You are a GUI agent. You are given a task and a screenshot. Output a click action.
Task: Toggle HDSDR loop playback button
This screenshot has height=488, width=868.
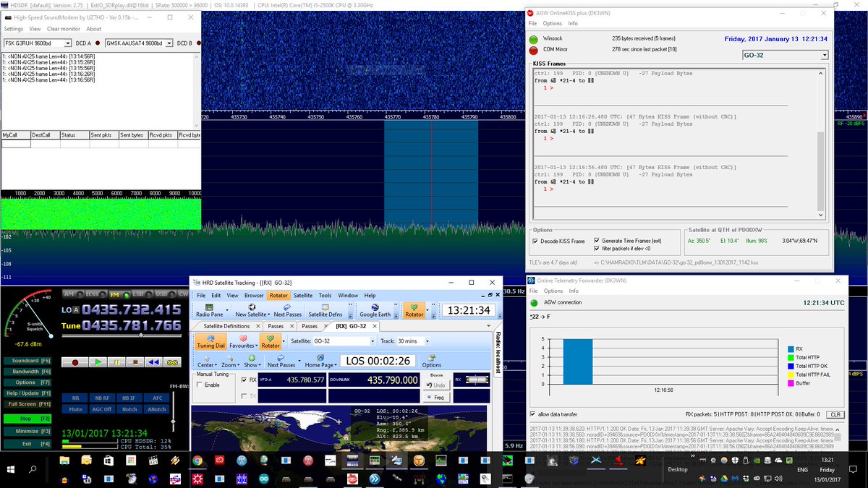[172, 362]
